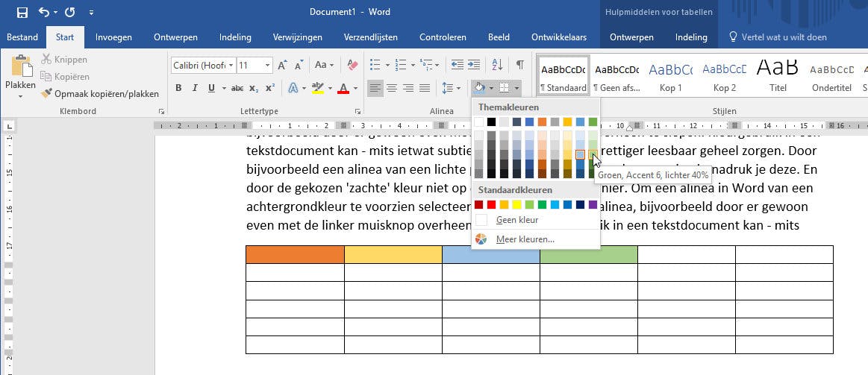Click the borders grid icon
Screen dimensions: 868x375
coord(505,88)
